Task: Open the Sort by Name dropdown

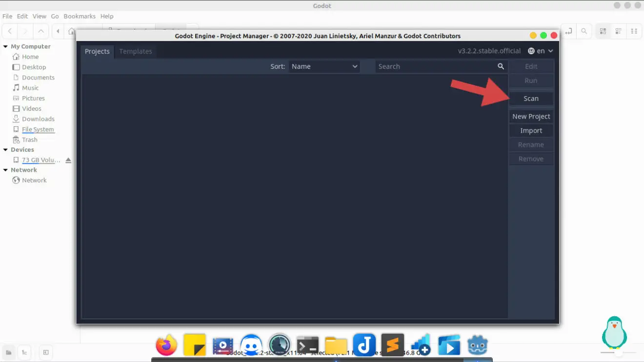Action: click(324, 66)
